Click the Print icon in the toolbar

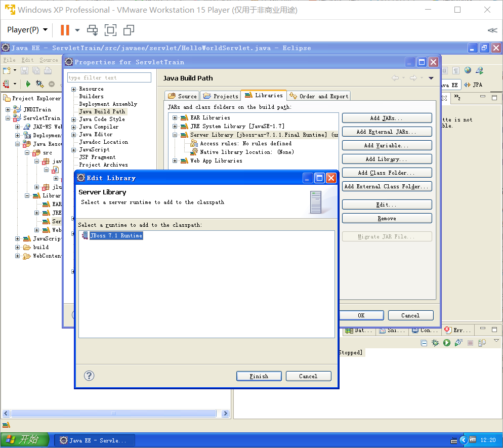48,70
